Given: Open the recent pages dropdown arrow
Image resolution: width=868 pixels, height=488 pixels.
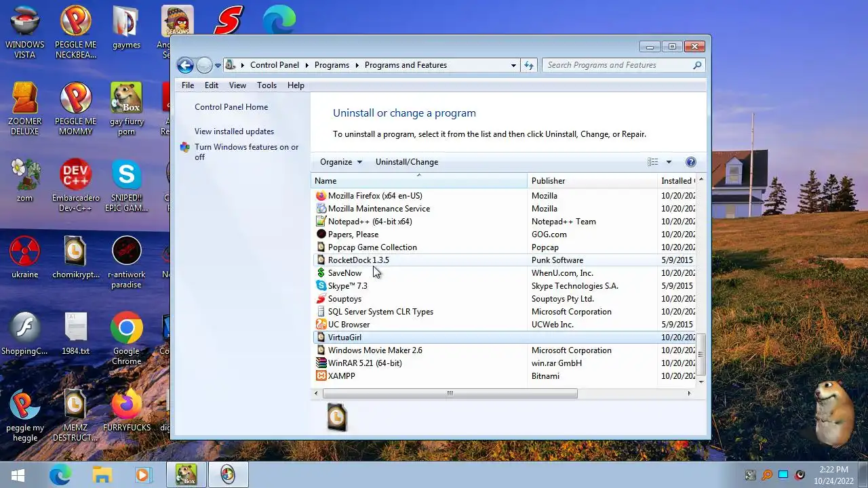Looking at the screenshot, I should pos(218,66).
